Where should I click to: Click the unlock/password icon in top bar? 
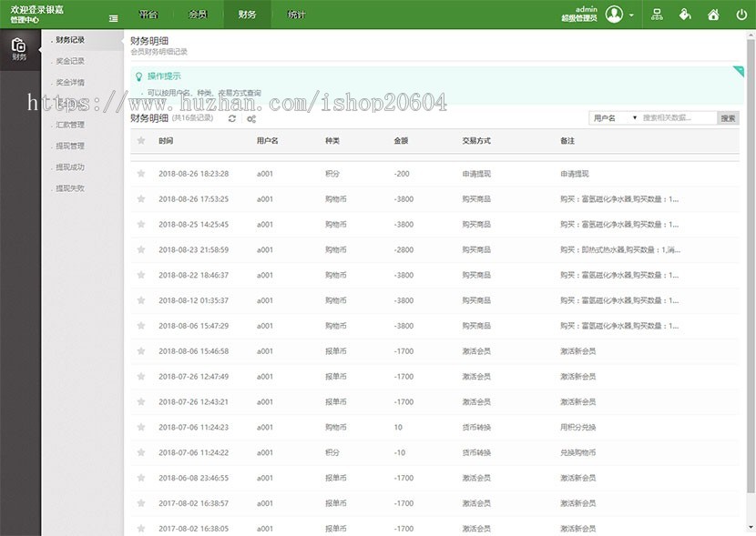(x=686, y=15)
